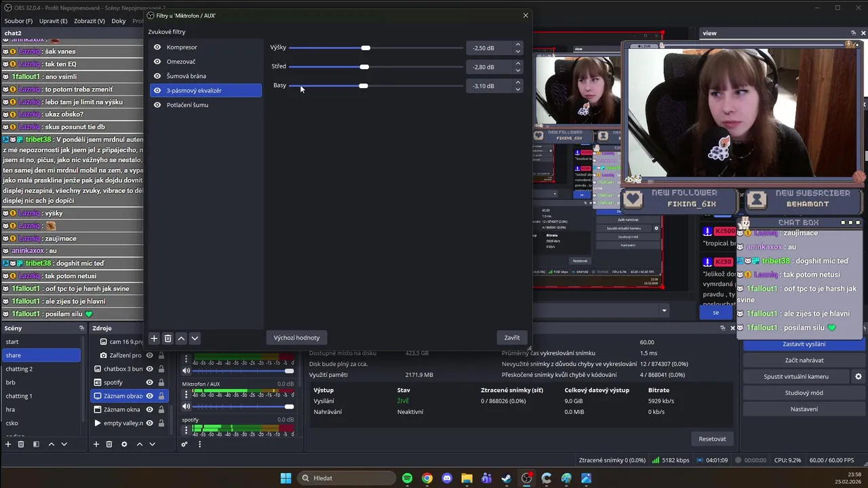The image size is (868, 488).
Task: Select brb scene
Action: click(41, 382)
